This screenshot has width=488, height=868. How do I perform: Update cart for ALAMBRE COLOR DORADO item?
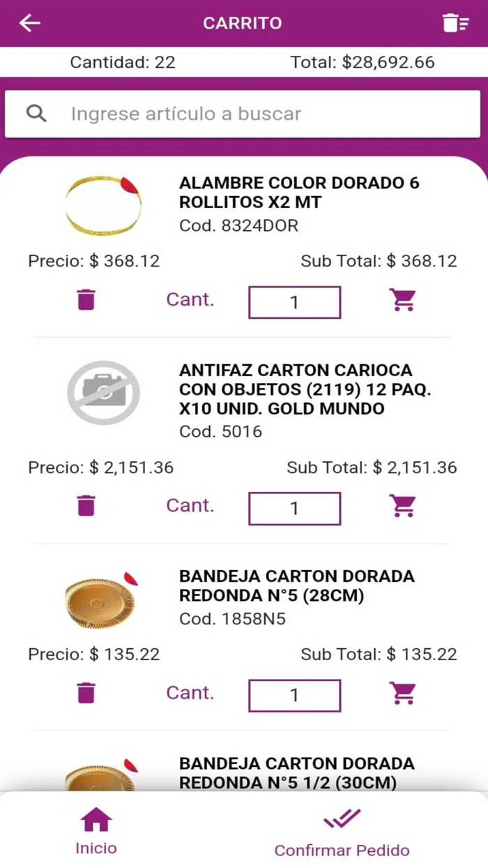tap(403, 299)
